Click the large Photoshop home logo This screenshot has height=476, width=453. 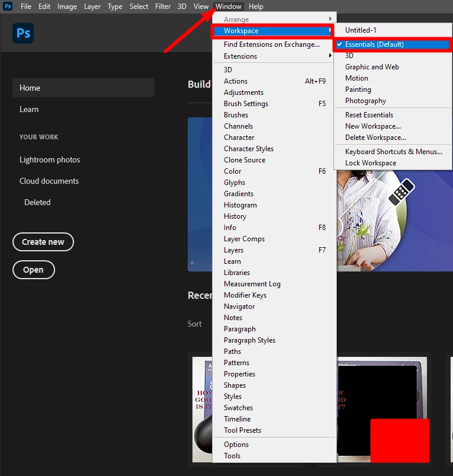(x=23, y=33)
